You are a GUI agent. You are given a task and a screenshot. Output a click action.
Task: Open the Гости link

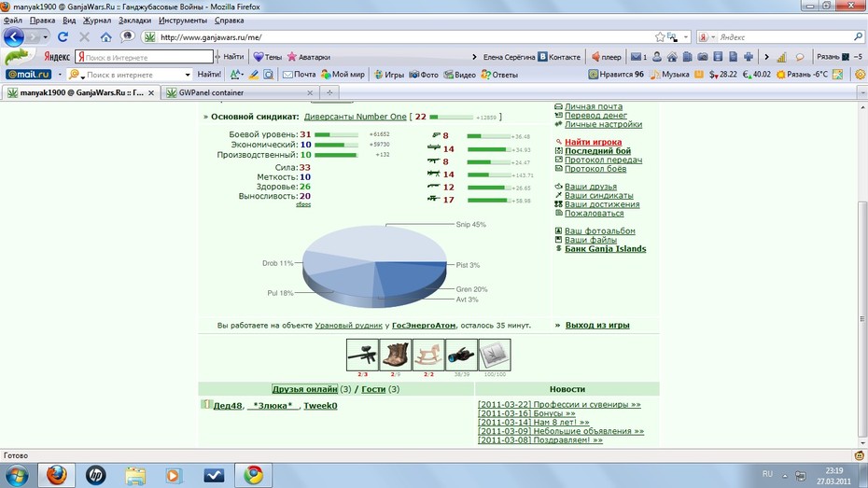(x=373, y=389)
